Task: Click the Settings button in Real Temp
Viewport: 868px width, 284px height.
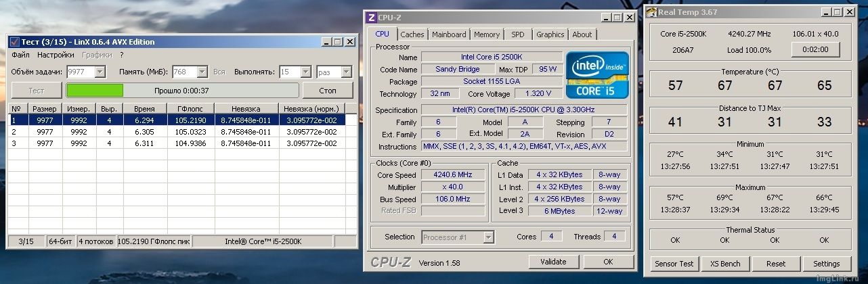Action: [826, 264]
